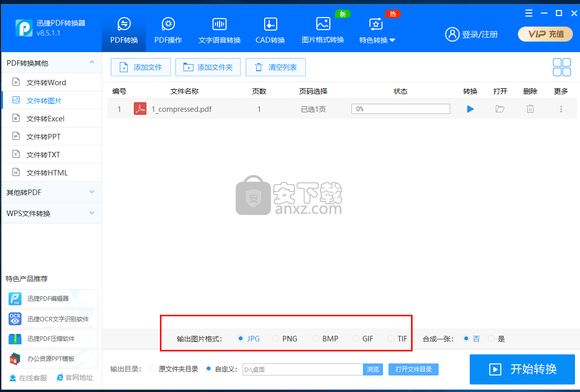Expand the WPS文件转换 section
This screenshot has height=392, width=580.
(51, 214)
